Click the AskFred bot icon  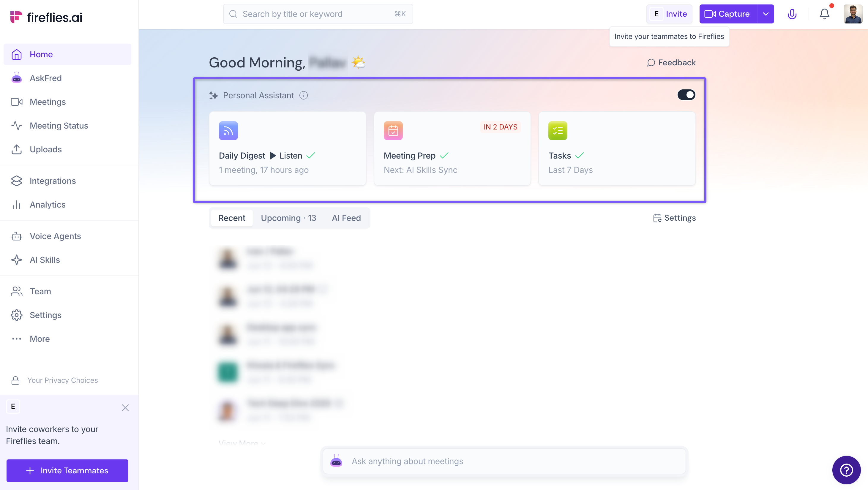point(17,78)
